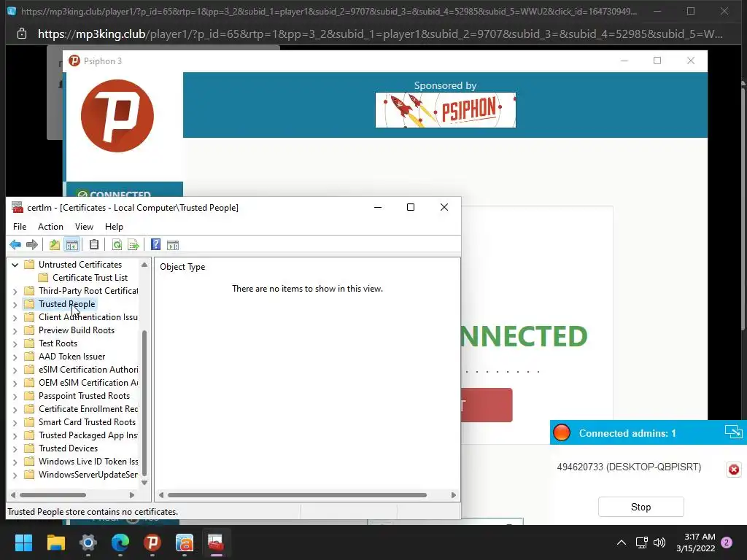Expand Third-Party Root Certification node
The height and width of the screenshot is (560, 747).
[15, 292]
